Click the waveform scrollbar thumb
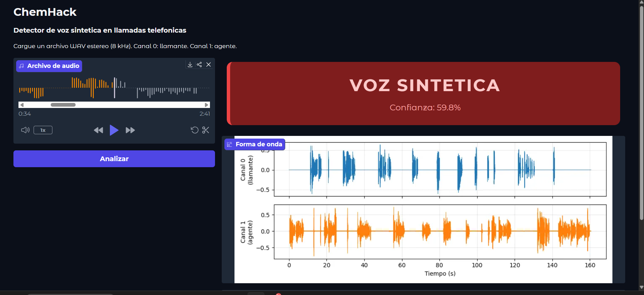Image resolution: width=644 pixels, height=295 pixels. click(x=63, y=105)
